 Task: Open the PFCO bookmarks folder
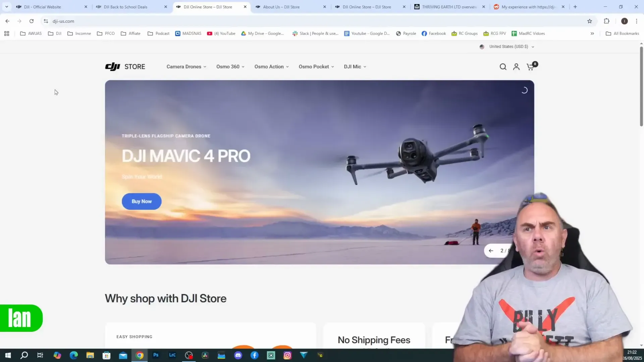(x=106, y=34)
